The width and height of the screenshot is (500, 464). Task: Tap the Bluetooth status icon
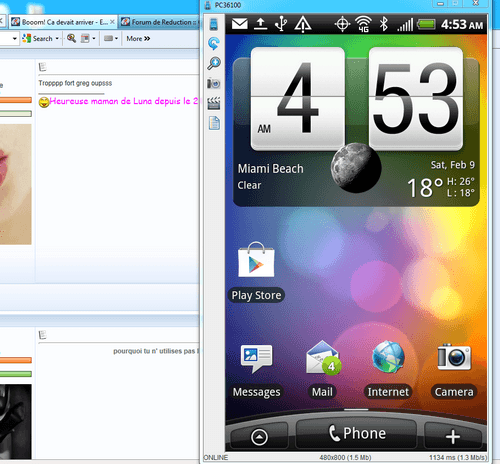tap(384, 24)
